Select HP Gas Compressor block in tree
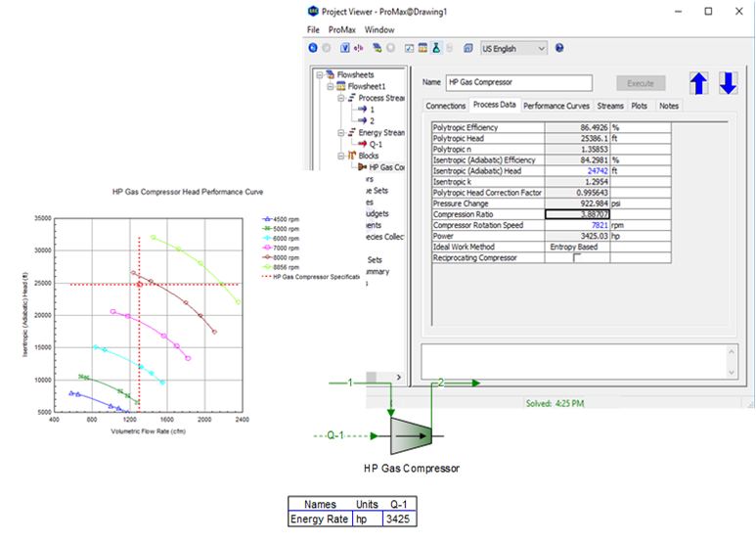Screen dimensions: 756x542 point(386,167)
